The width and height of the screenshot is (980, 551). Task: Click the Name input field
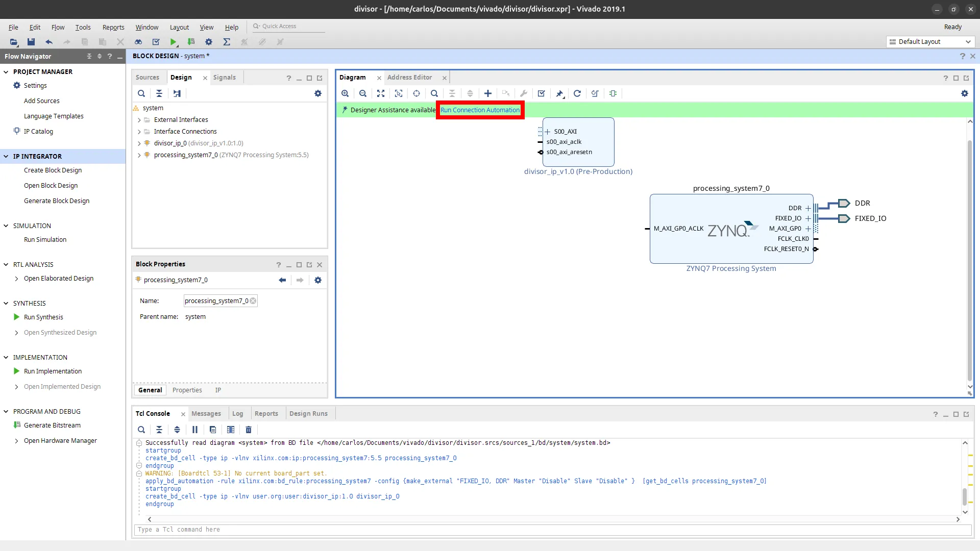tap(220, 301)
